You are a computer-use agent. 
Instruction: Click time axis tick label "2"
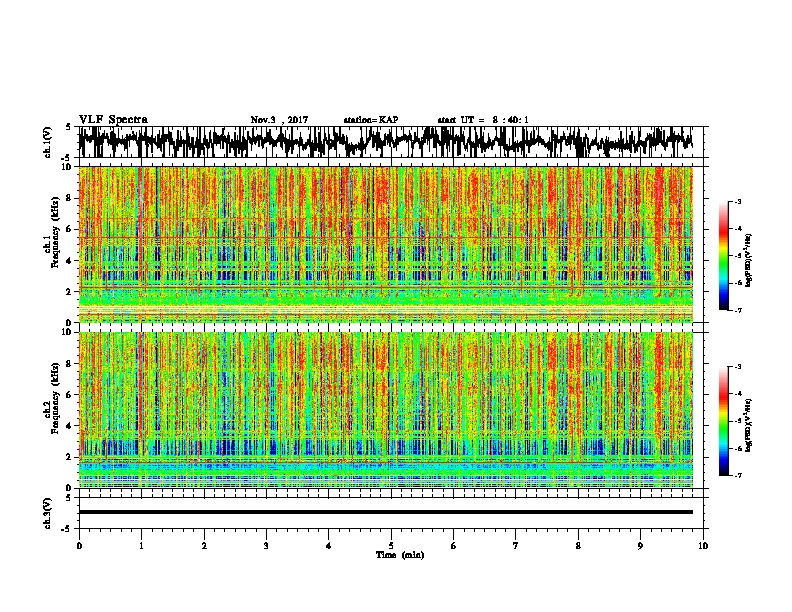[204, 546]
